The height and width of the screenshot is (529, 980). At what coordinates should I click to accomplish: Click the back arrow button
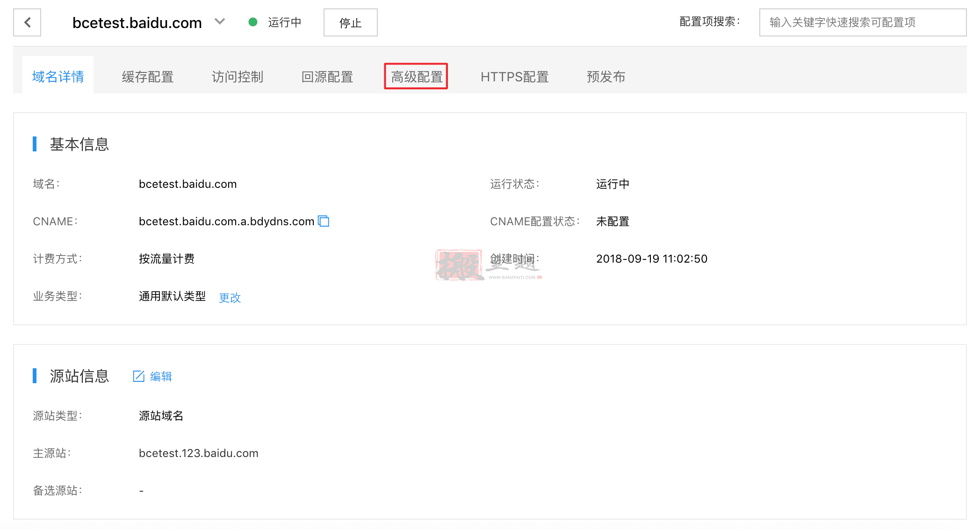(27, 22)
